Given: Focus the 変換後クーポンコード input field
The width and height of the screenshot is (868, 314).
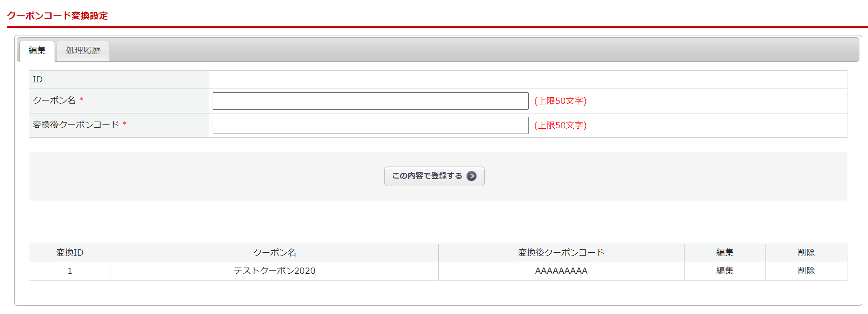Looking at the screenshot, I should (370, 125).
